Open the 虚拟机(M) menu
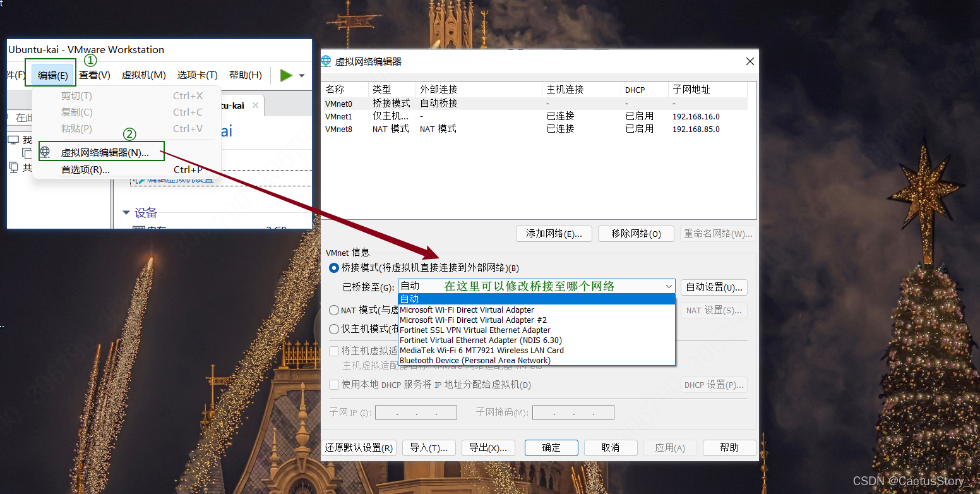 tap(144, 75)
